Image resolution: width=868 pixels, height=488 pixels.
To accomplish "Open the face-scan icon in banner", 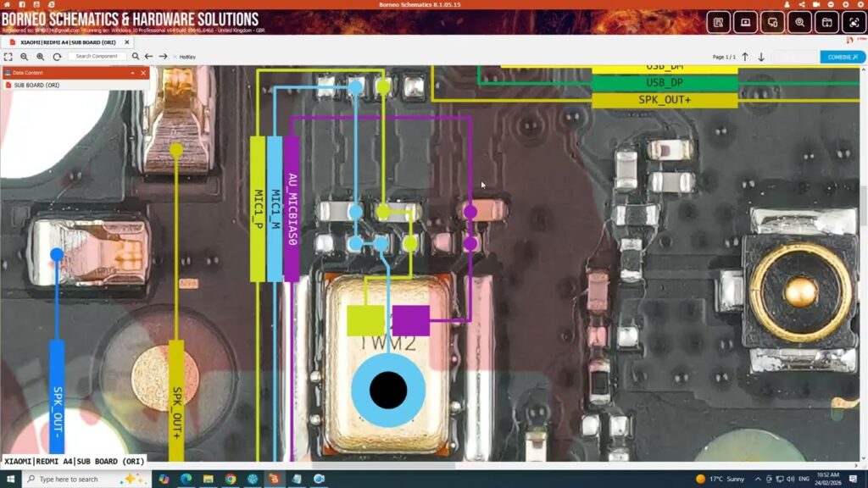I will [x=854, y=23].
